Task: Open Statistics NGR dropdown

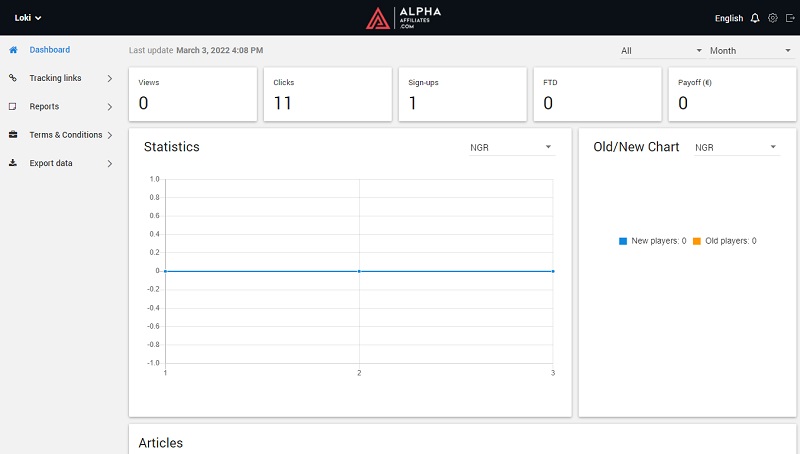Action: 512,147
